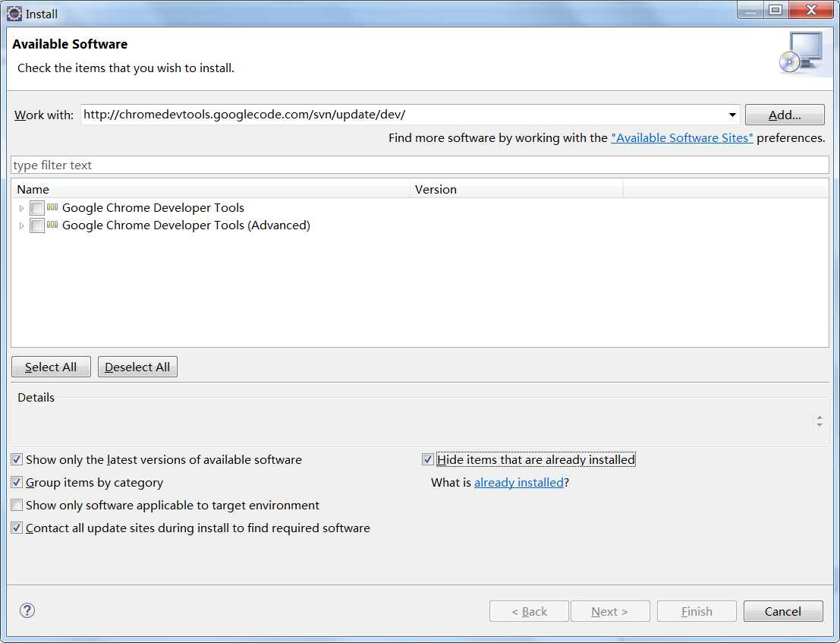The height and width of the screenshot is (643, 840).
Task: Click the Deselect All button
Action: pos(137,367)
